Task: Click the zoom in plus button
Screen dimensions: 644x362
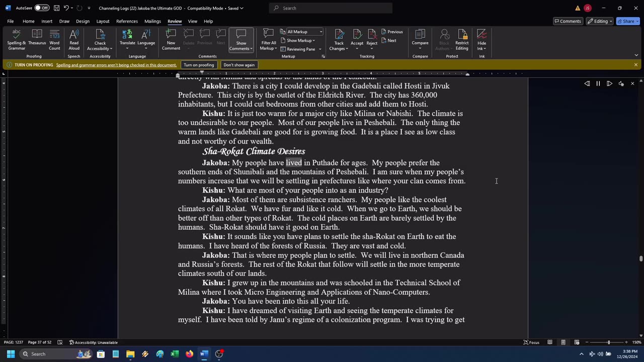Action: [626, 342]
